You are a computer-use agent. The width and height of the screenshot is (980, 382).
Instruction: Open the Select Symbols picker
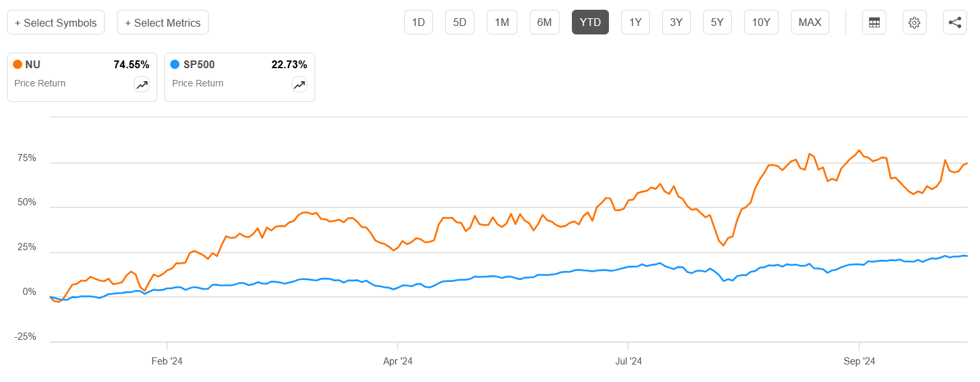[x=56, y=23]
